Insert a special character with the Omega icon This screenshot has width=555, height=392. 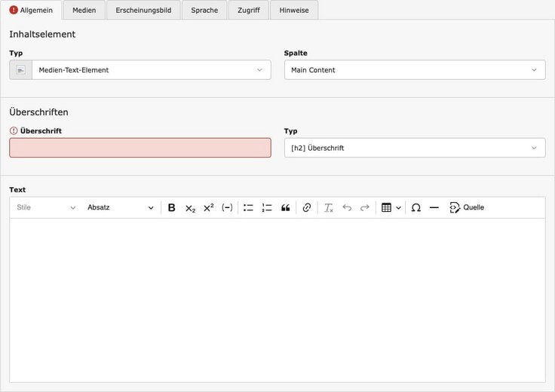[x=415, y=208]
